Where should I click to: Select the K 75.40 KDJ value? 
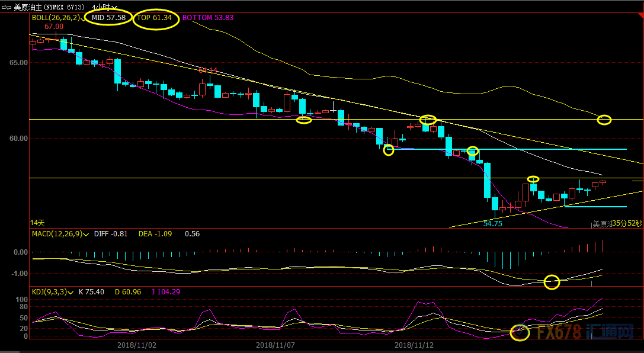coord(91,292)
